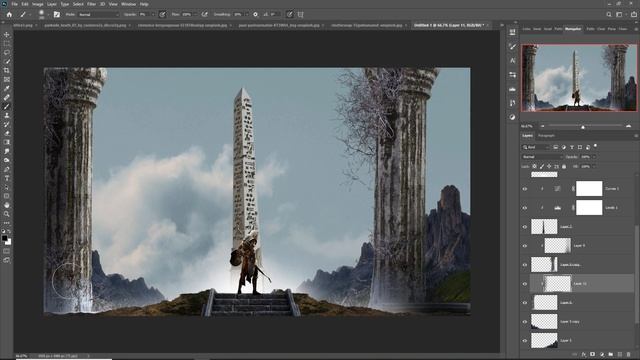
Task: Select the Move tool
Action: pyautogui.click(x=7, y=35)
